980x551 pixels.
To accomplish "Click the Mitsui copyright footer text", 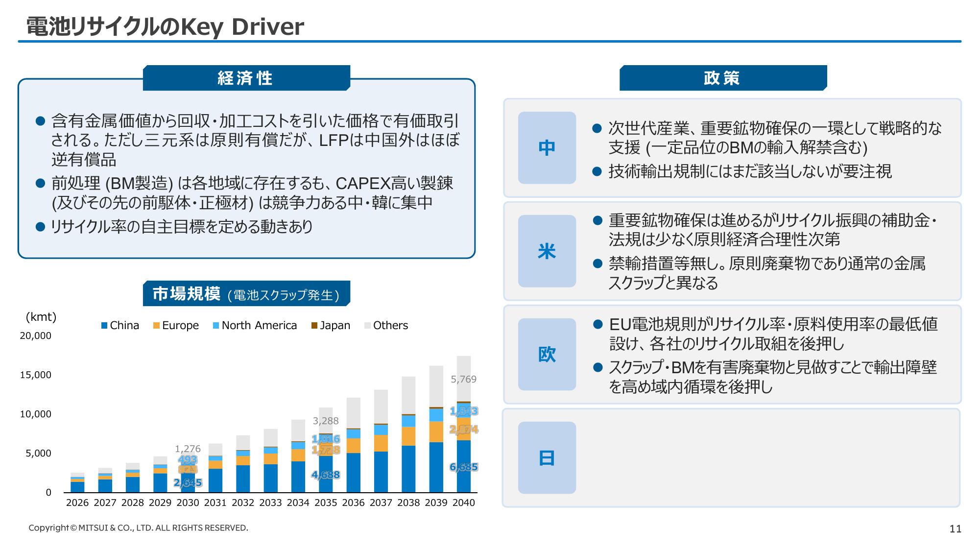I will point(138,528).
